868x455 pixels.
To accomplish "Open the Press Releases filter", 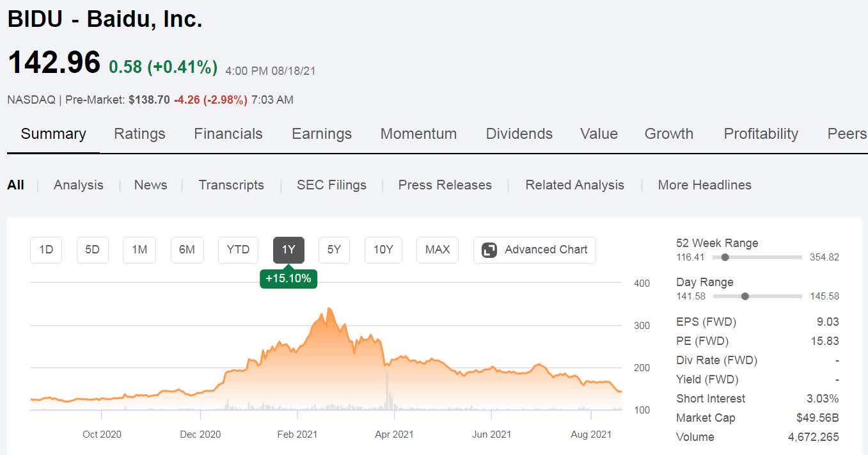I will [445, 185].
